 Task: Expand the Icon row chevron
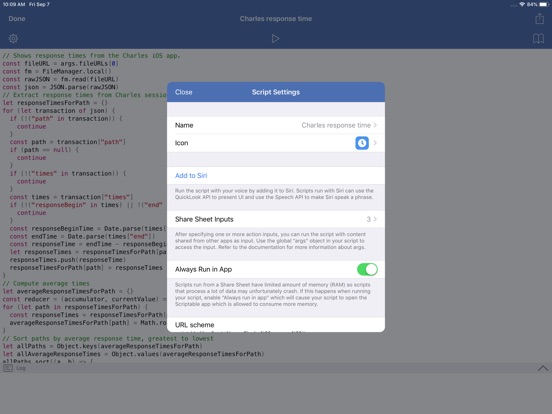[x=375, y=143]
